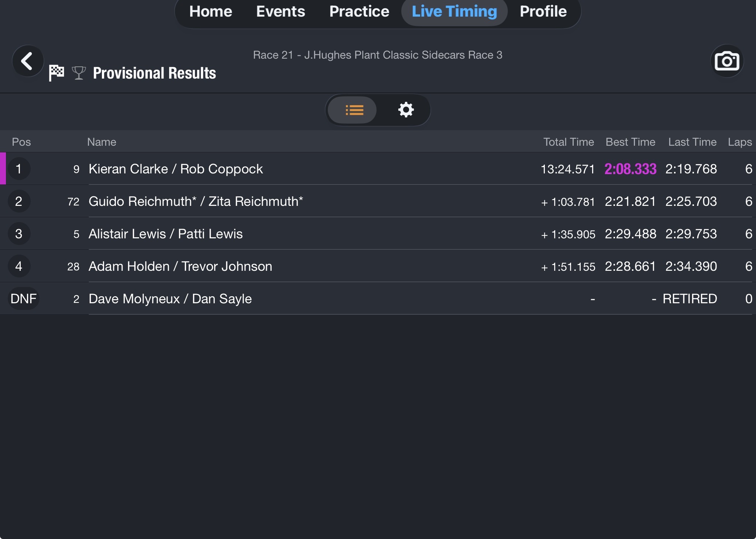Image resolution: width=756 pixels, height=539 pixels.
Task: Go to the Events tab
Action: pyautogui.click(x=281, y=11)
